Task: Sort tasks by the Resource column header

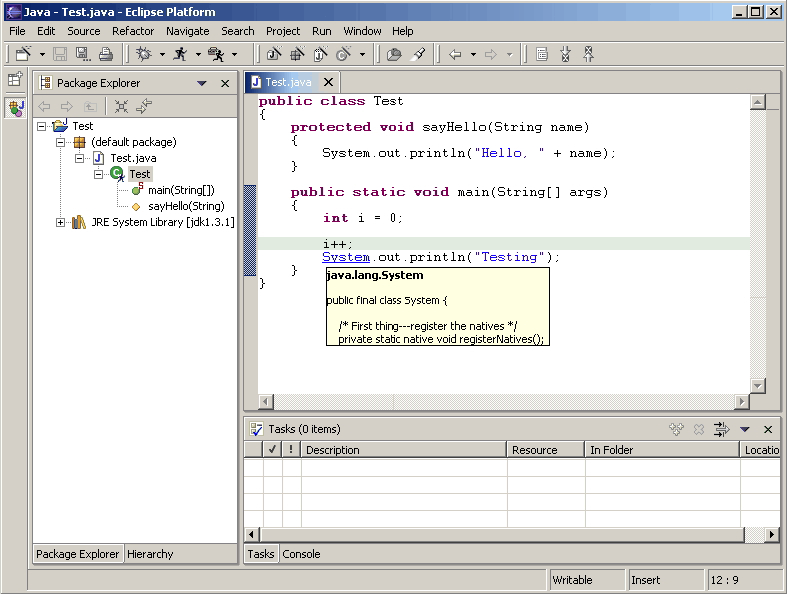Action: [546, 450]
